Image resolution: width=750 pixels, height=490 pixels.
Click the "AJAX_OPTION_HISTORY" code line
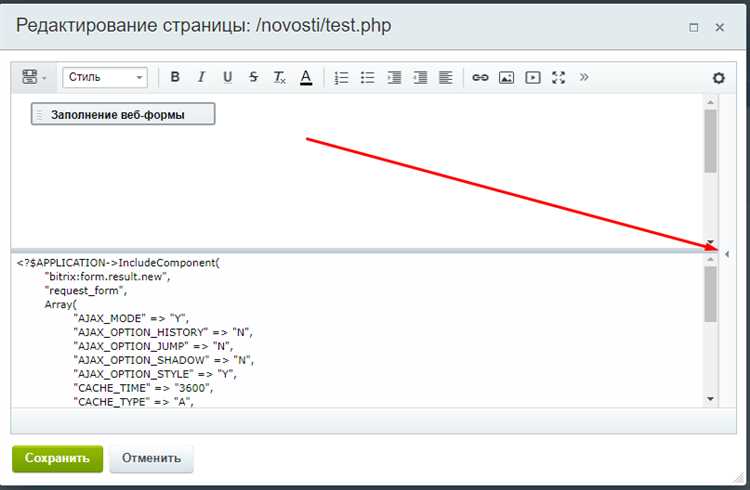[x=163, y=332]
